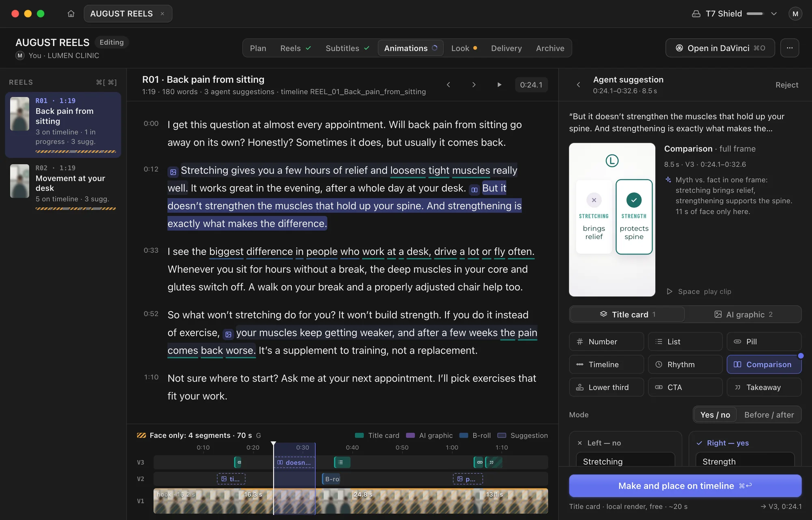Go to next suggestion chevron
This screenshot has width=812, height=520.
tap(474, 84)
